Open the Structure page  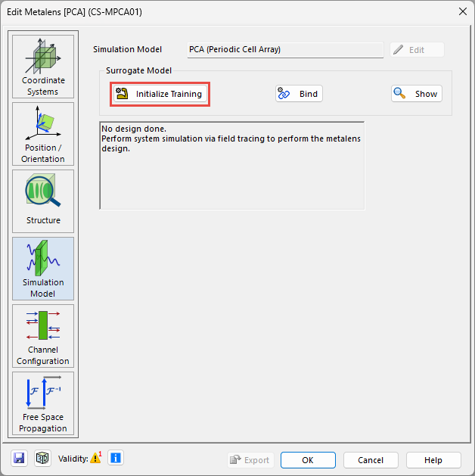tap(43, 201)
